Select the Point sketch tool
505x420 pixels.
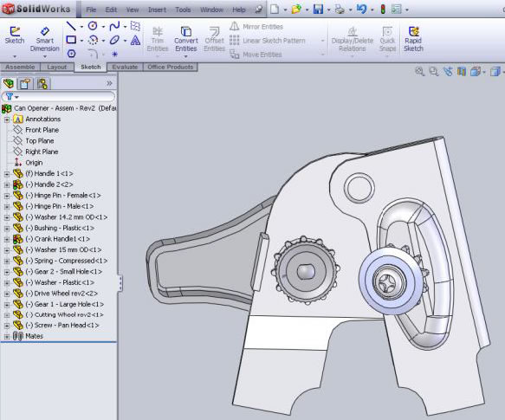pyautogui.click(x=114, y=54)
